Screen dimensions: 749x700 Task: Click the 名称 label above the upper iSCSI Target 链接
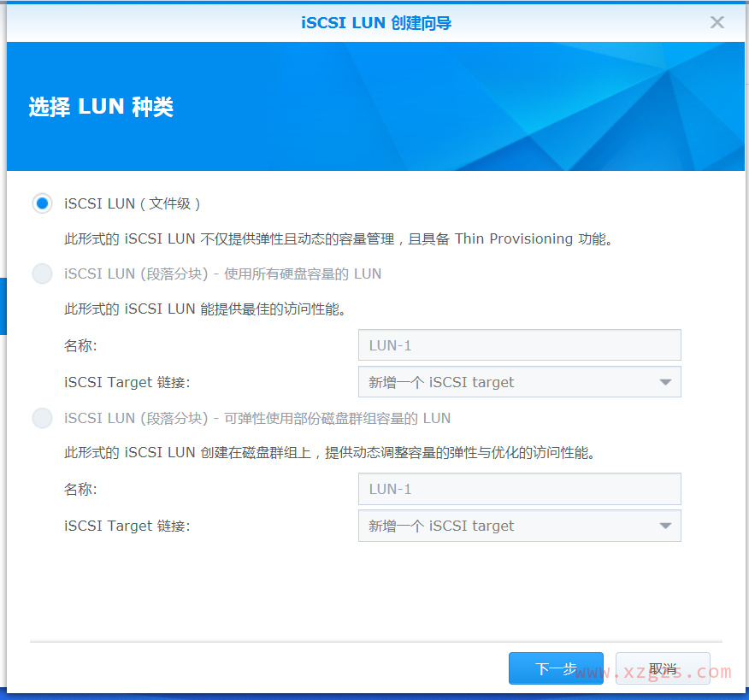80,345
